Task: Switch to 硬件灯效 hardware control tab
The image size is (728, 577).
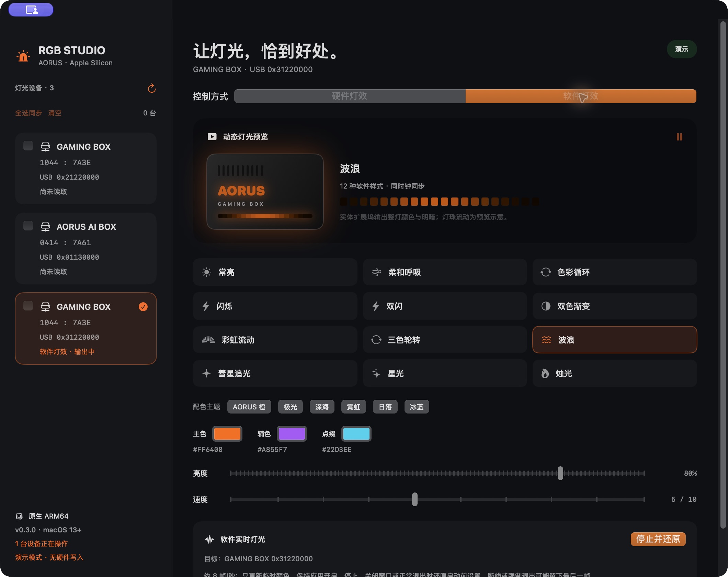Action: pyautogui.click(x=350, y=96)
